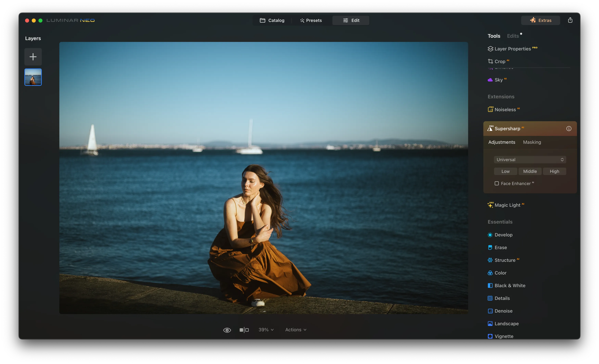This screenshot has width=599, height=364.
Task: Click the share export icon
Action: (570, 20)
